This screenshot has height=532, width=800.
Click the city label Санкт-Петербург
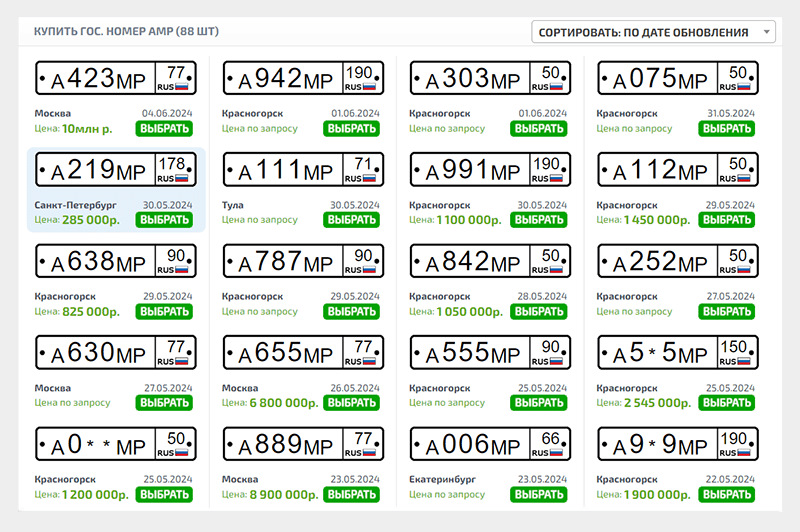tap(76, 205)
